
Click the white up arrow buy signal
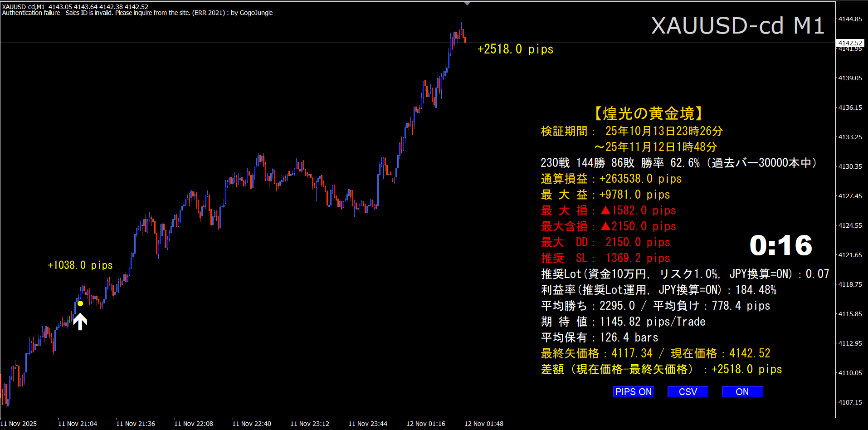(80, 321)
